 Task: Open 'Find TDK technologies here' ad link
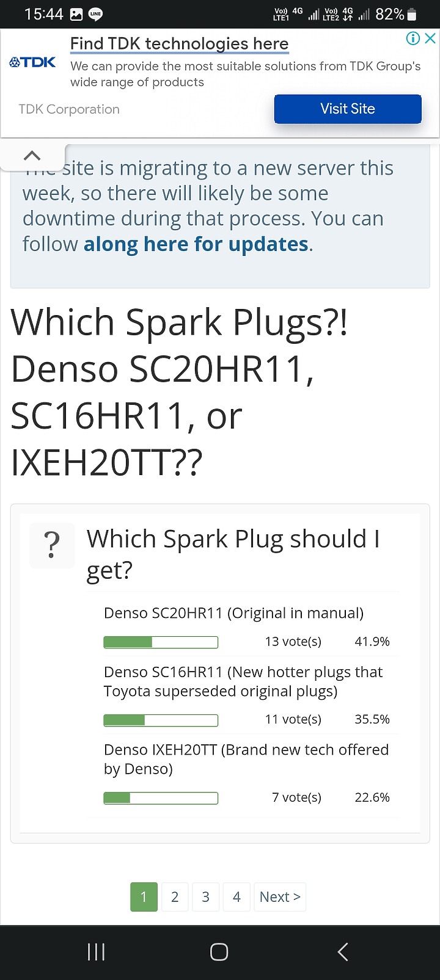179,44
